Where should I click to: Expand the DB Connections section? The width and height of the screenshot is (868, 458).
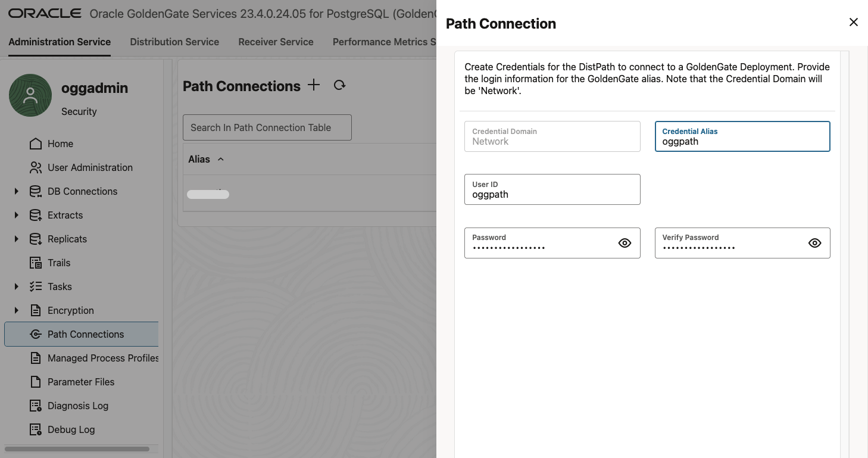[x=15, y=191]
